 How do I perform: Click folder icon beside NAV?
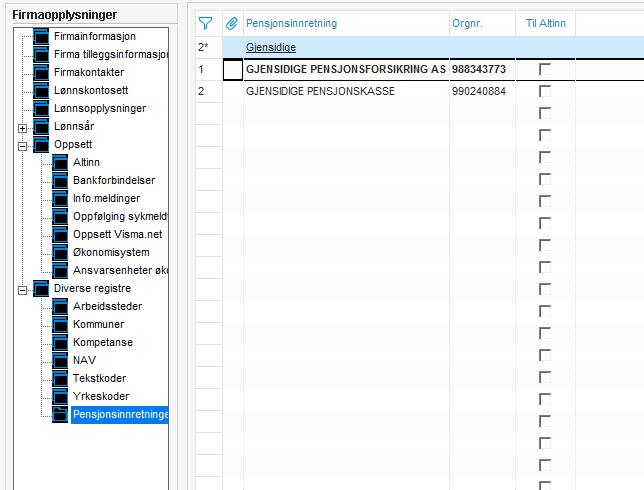[x=60, y=361]
